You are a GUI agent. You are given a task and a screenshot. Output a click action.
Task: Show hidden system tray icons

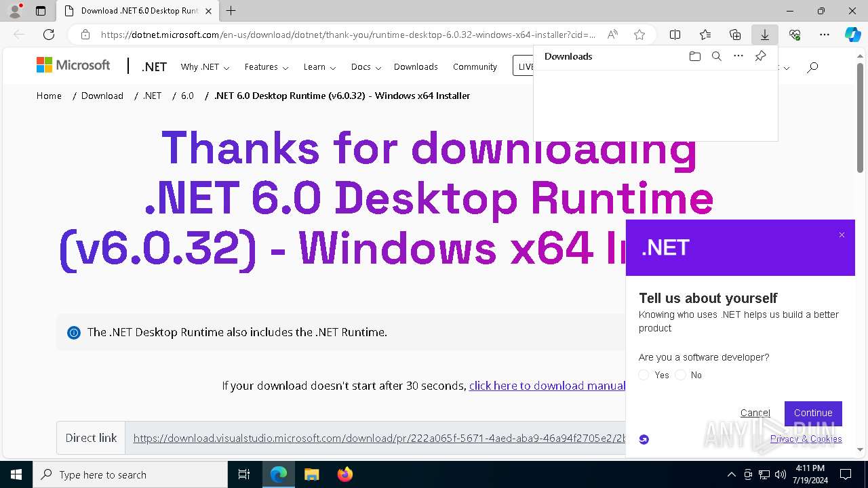click(731, 474)
